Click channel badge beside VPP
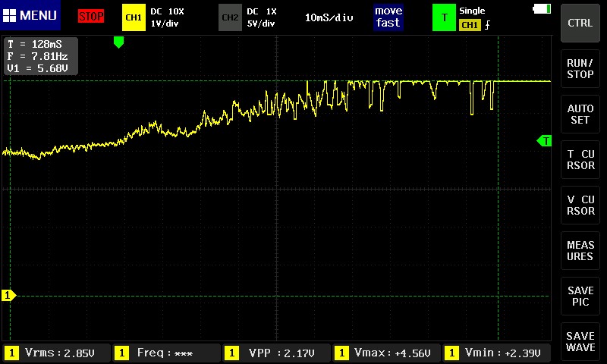The width and height of the screenshot is (607, 364). [231, 353]
